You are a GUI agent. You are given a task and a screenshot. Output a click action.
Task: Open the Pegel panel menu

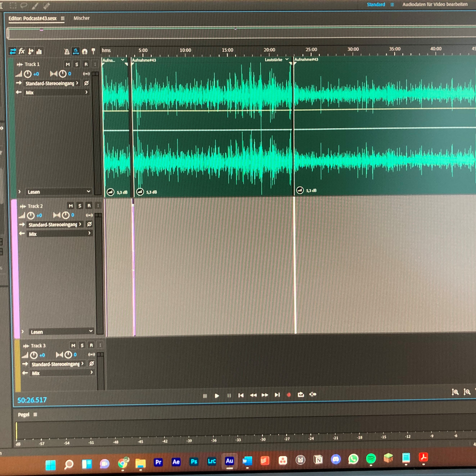[x=35, y=414]
